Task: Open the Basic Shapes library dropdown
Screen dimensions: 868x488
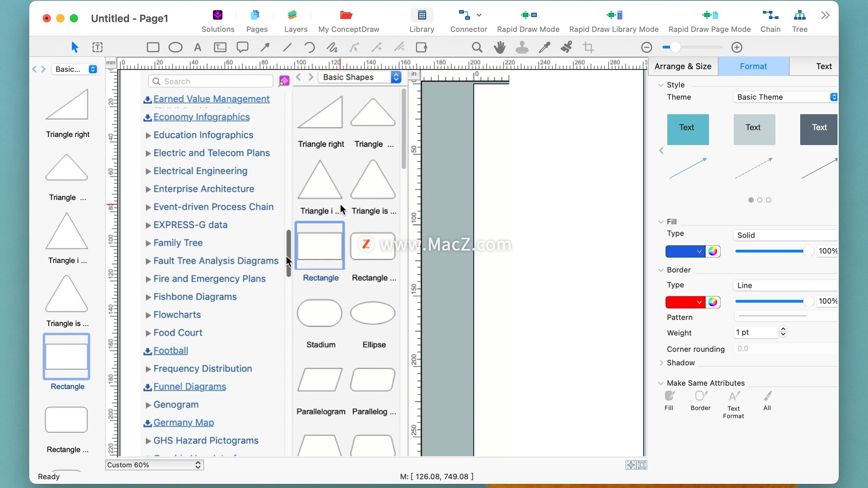Action: point(360,77)
